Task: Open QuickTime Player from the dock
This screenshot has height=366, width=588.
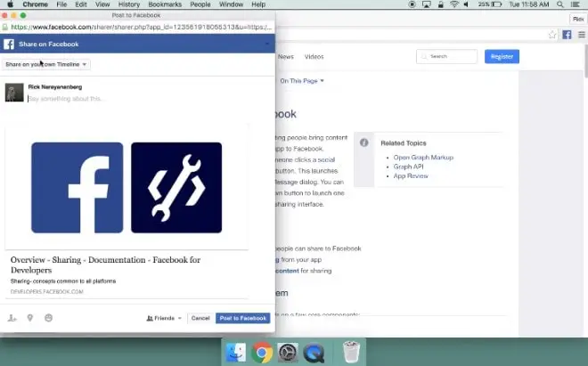Action: click(x=314, y=353)
